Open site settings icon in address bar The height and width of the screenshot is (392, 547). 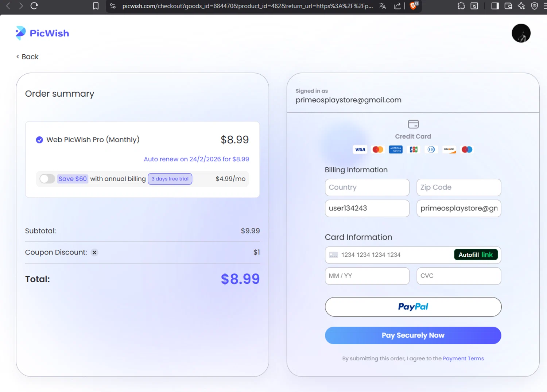click(x=113, y=6)
